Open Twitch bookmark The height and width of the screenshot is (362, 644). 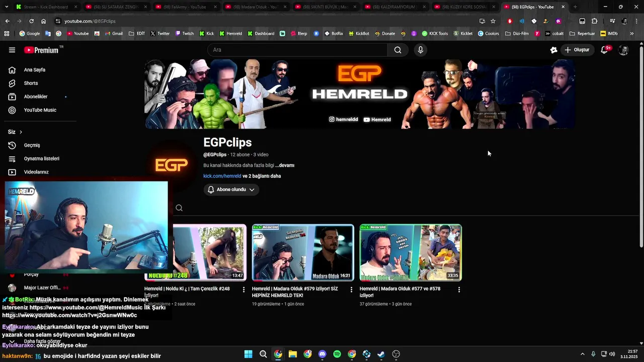[184, 34]
